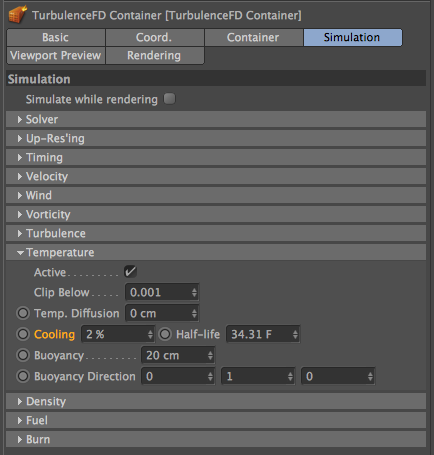Click the Buoyancy Direction second value field
Viewport: 434px width, 455px height.
258,376
